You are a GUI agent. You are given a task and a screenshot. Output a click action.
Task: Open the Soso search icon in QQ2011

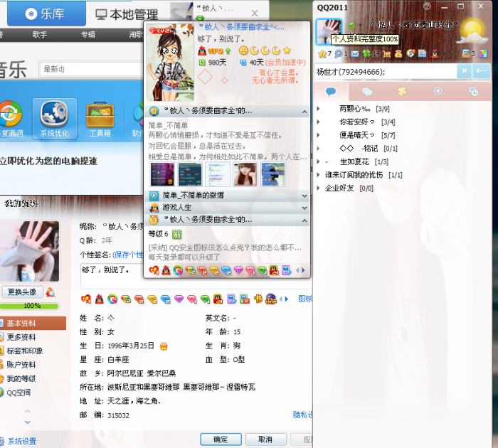410,53
